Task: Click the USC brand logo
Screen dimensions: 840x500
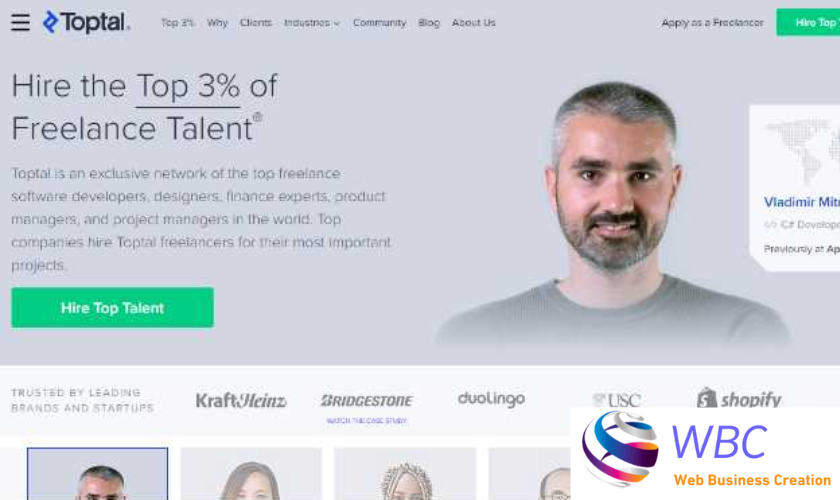Action: (x=617, y=400)
